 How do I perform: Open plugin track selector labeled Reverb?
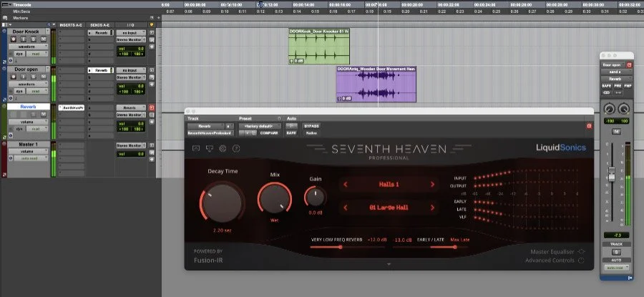tap(205, 126)
